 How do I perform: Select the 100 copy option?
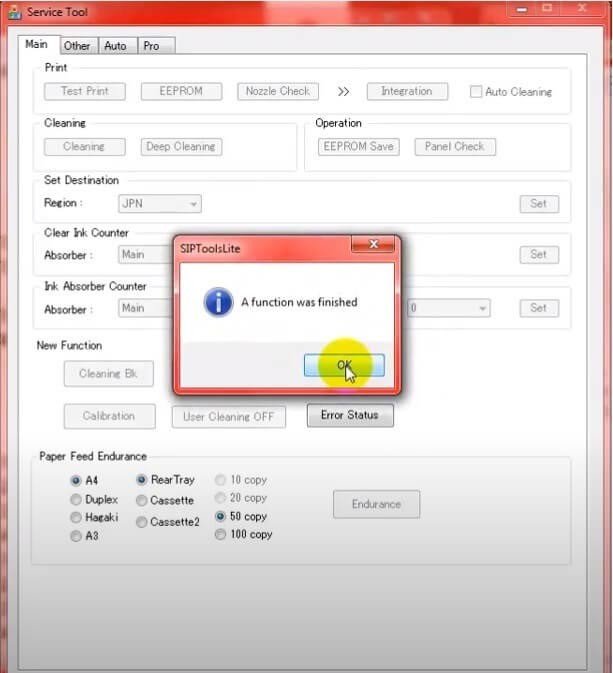click(220, 534)
